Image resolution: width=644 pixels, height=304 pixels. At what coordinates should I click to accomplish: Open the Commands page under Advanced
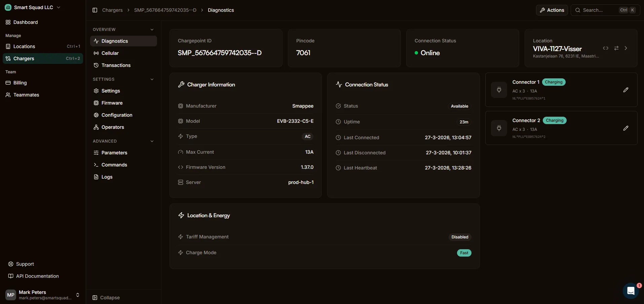114,164
